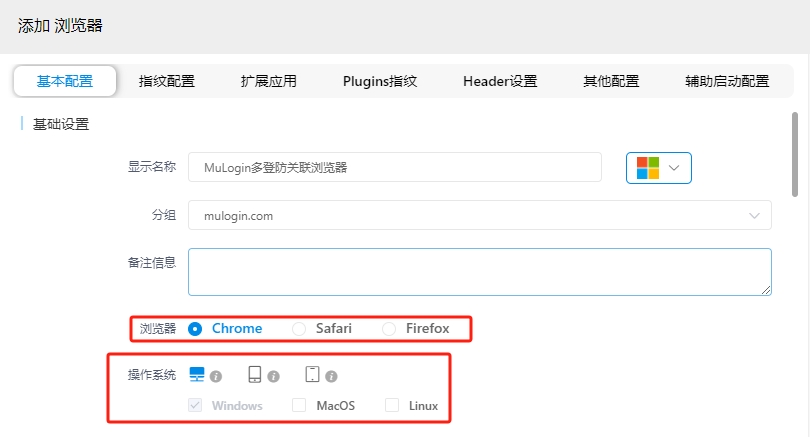Switch to the 基本配置 tab
The width and height of the screenshot is (810, 437).
tap(65, 81)
